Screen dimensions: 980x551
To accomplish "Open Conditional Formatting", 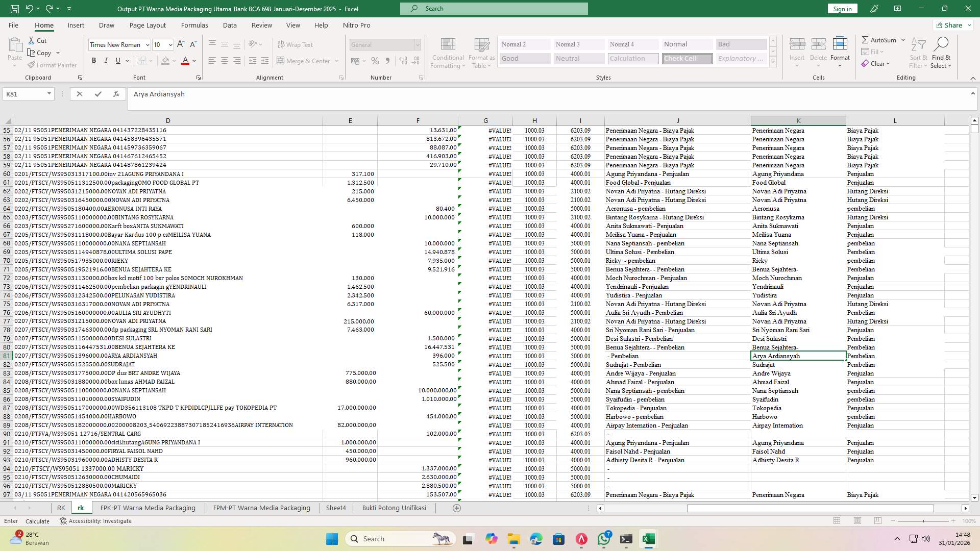I will (448, 53).
